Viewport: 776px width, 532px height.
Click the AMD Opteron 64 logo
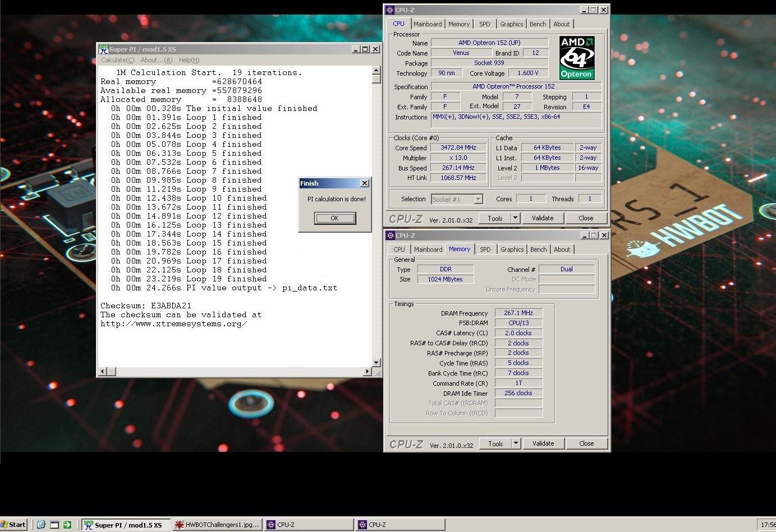(x=577, y=58)
